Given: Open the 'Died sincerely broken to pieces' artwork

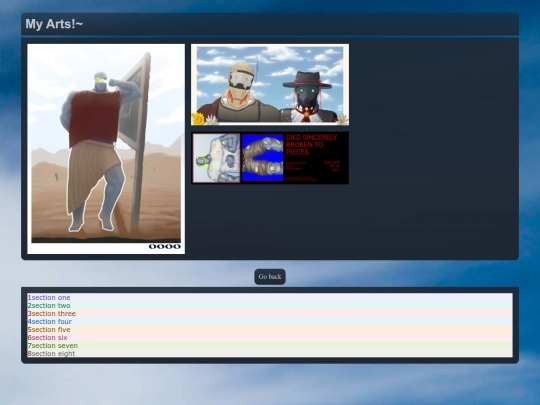Looking at the screenshot, I should [x=270, y=158].
